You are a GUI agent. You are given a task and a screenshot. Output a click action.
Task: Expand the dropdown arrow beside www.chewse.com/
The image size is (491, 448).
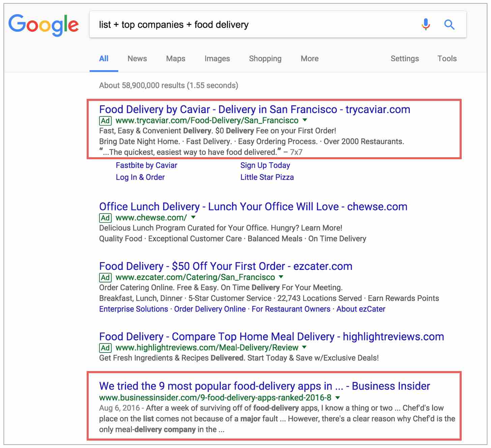point(193,217)
